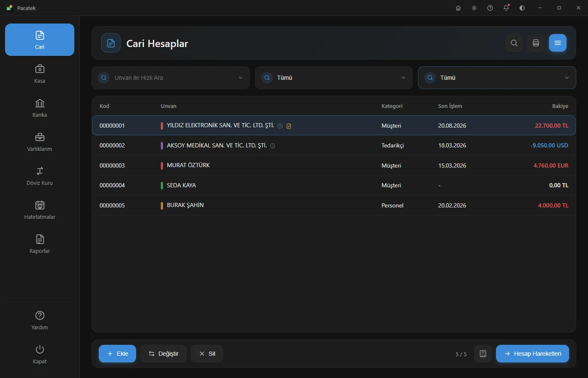
Task: Sort by the Kategori column header
Action: (x=392, y=106)
